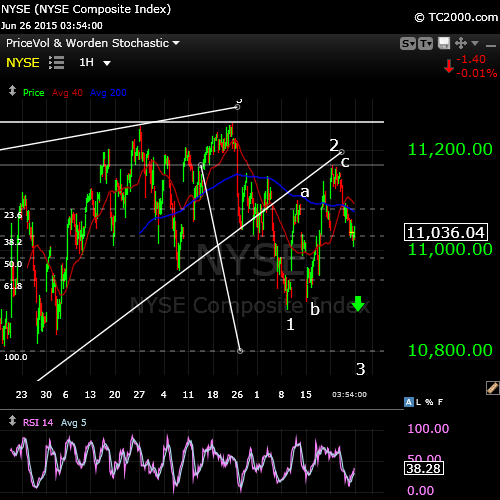Click the 10,800.00 price scale label
This screenshot has height=500, width=500.
tap(450, 350)
